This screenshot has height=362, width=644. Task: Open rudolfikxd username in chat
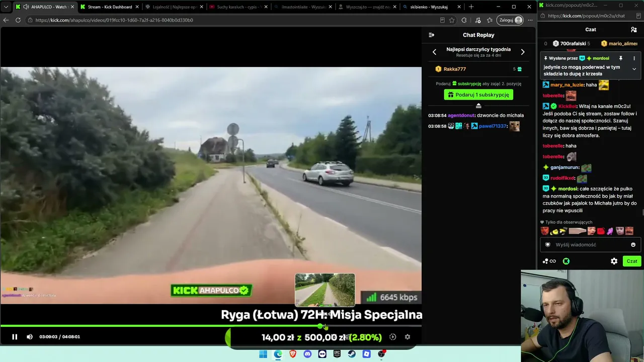pyautogui.click(x=563, y=178)
